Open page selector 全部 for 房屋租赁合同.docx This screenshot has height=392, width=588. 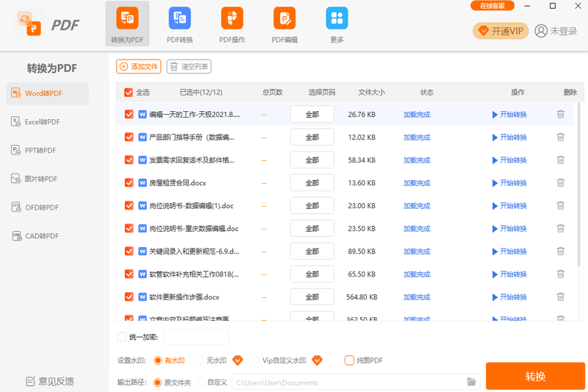coord(312,183)
